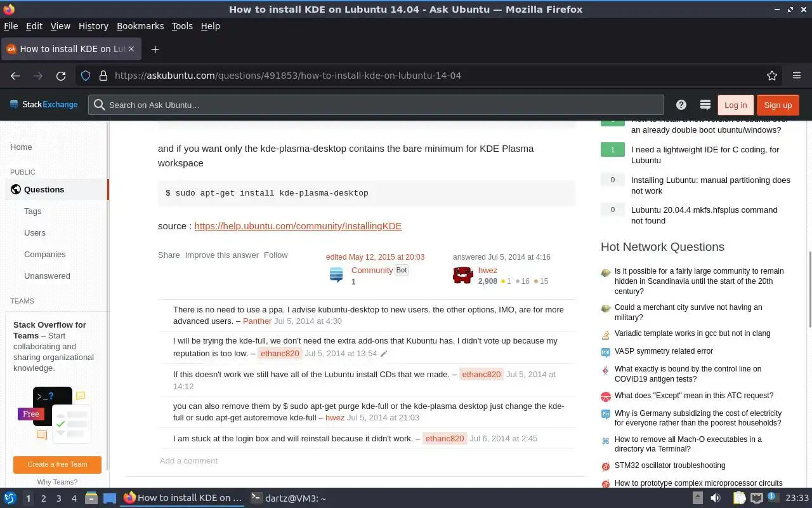
Task: Open Companies in the left sidebar
Action: [45, 255]
